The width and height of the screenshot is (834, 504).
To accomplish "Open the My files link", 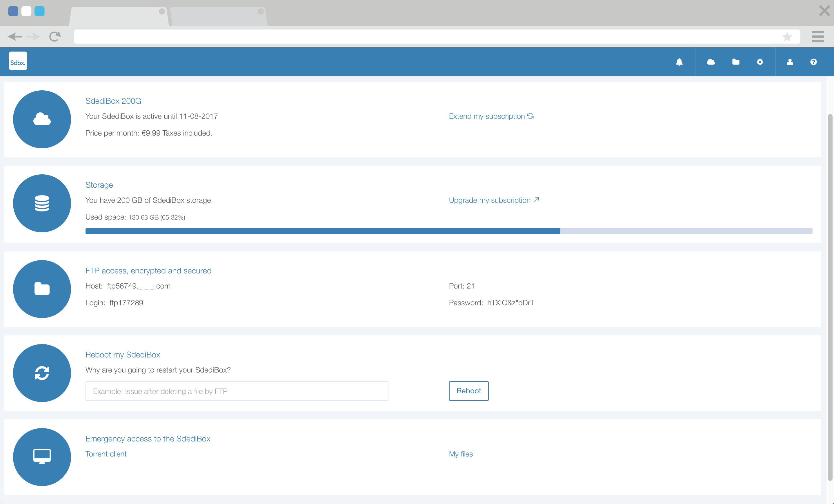I will click(461, 454).
